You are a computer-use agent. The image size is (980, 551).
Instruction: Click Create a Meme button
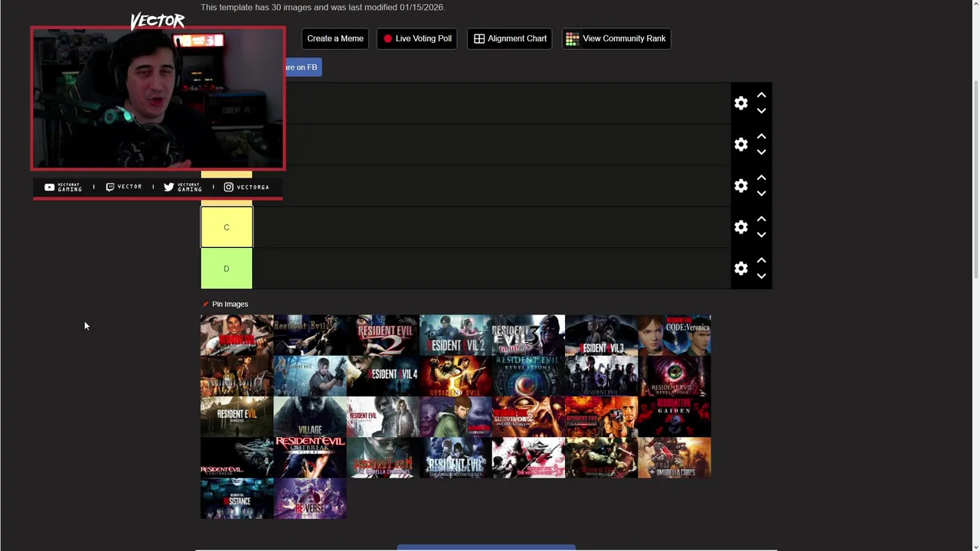pos(335,39)
